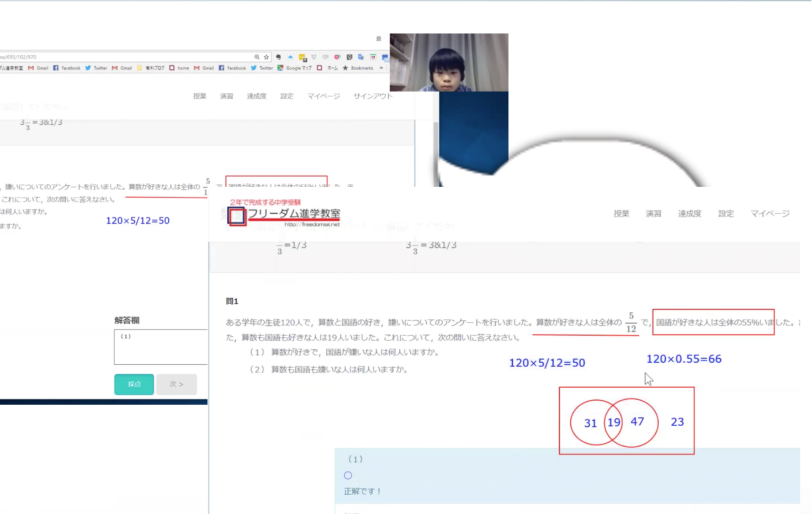Click the http://freedomsg.net link under logo
812x514 pixels.
pyautogui.click(x=312, y=225)
